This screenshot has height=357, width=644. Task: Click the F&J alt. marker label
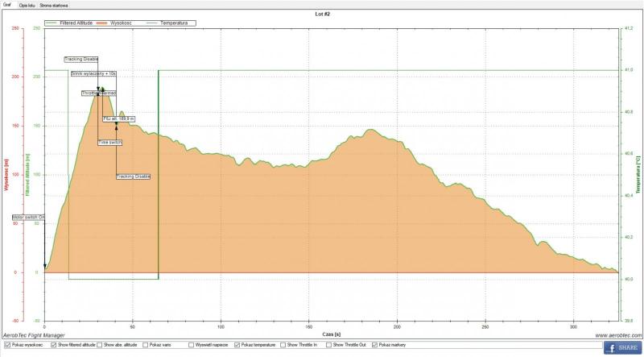[119, 118]
